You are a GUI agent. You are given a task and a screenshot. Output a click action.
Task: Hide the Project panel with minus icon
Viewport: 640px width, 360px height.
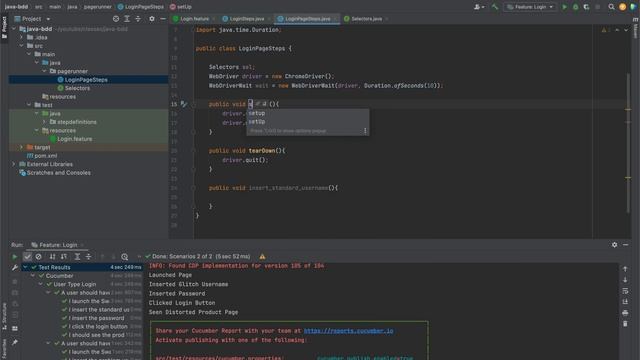click(163, 19)
